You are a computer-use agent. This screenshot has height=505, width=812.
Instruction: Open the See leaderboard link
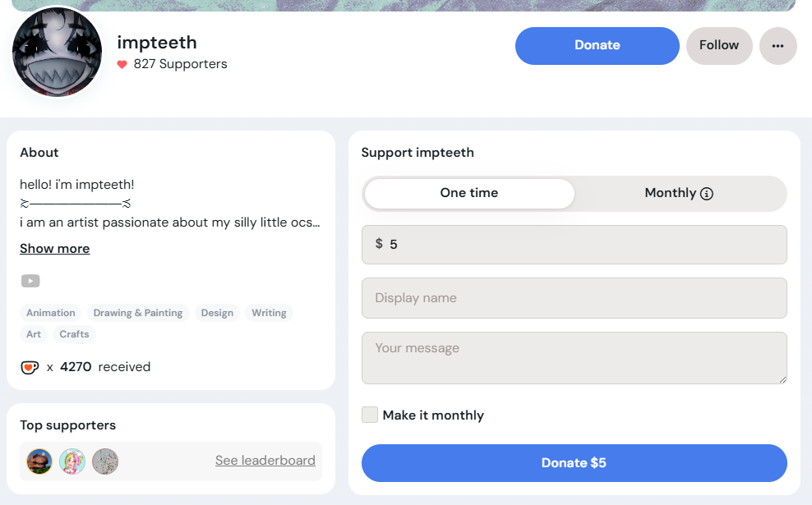265,461
